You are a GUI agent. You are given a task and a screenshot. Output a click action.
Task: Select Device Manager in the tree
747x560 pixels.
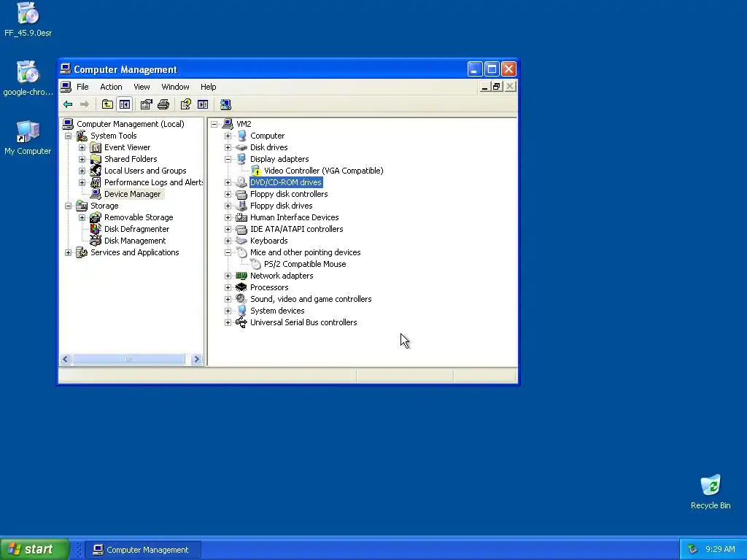pyautogui.click(x=133, y=194)
